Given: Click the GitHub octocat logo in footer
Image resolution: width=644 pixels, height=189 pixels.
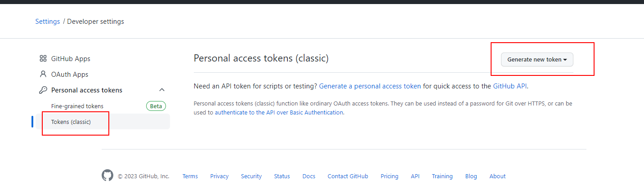Looking at the screenshot, I should tap(107, 176).
